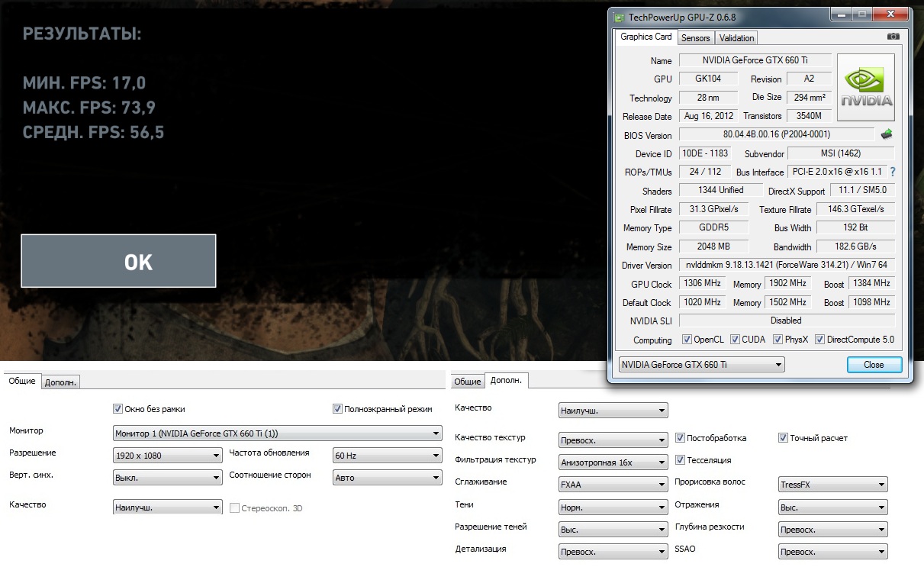This screenshot has width=924, height=567.
Task: Expand the Сглаживание FXAA dropdown
Action: click(613, 484)
